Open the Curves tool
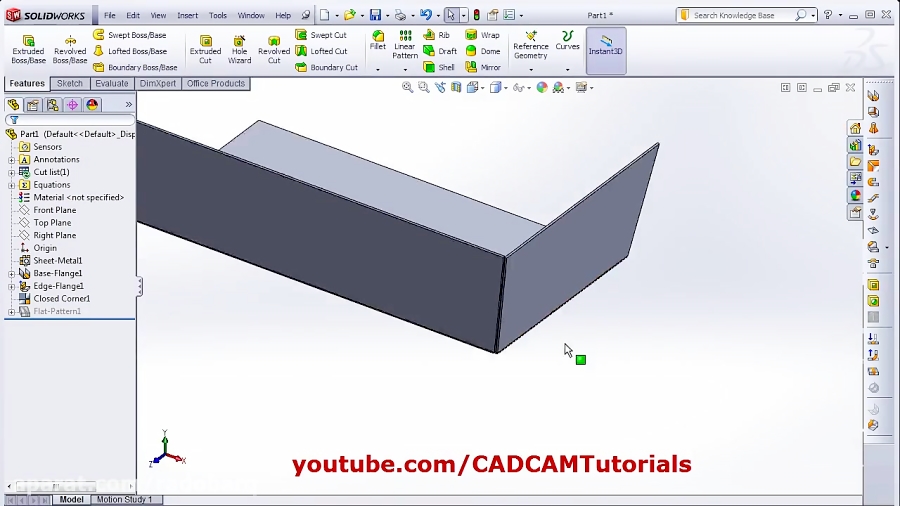The height and width of the screenshot is (506, 900). 568,41
